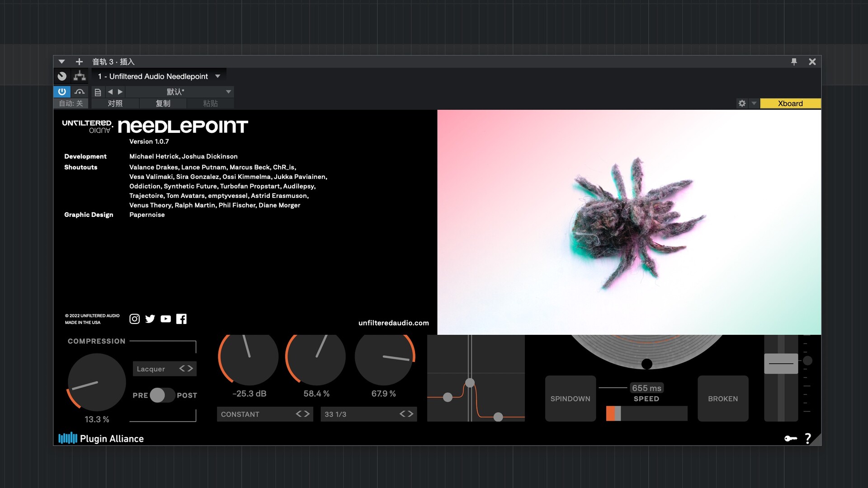
Task: Click the 'Version 1.0.7' text
Action: 149,141
